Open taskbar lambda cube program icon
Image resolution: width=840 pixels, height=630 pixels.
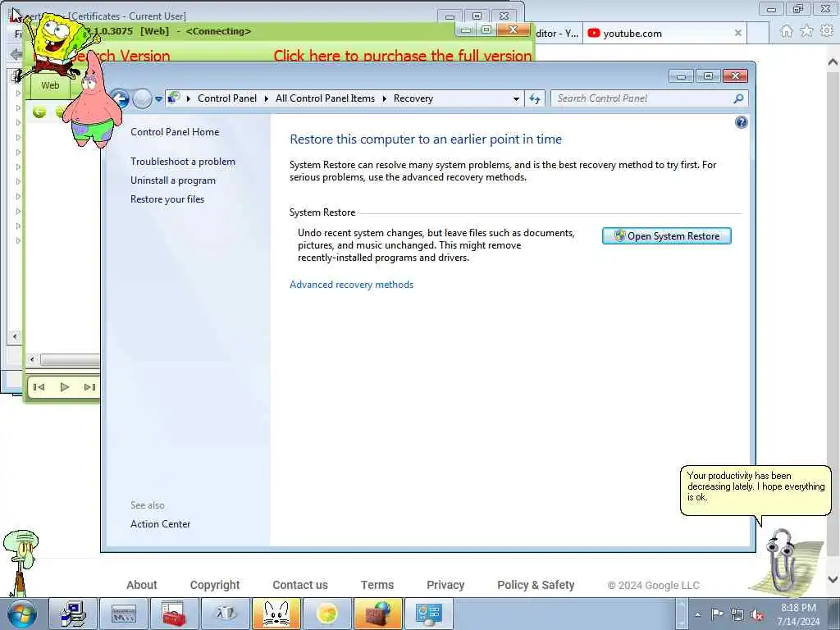[226, 614]
